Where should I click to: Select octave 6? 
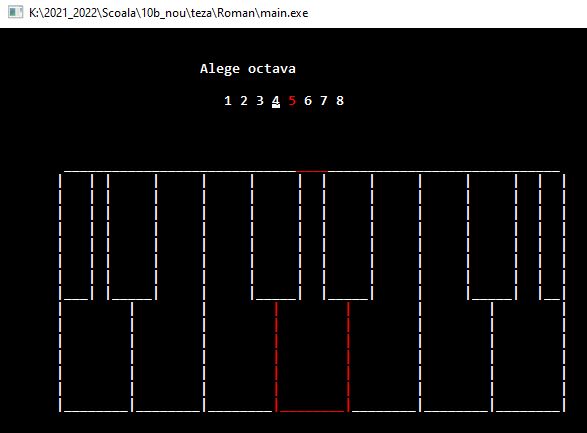pyautogui.click(x=308, y=101)
